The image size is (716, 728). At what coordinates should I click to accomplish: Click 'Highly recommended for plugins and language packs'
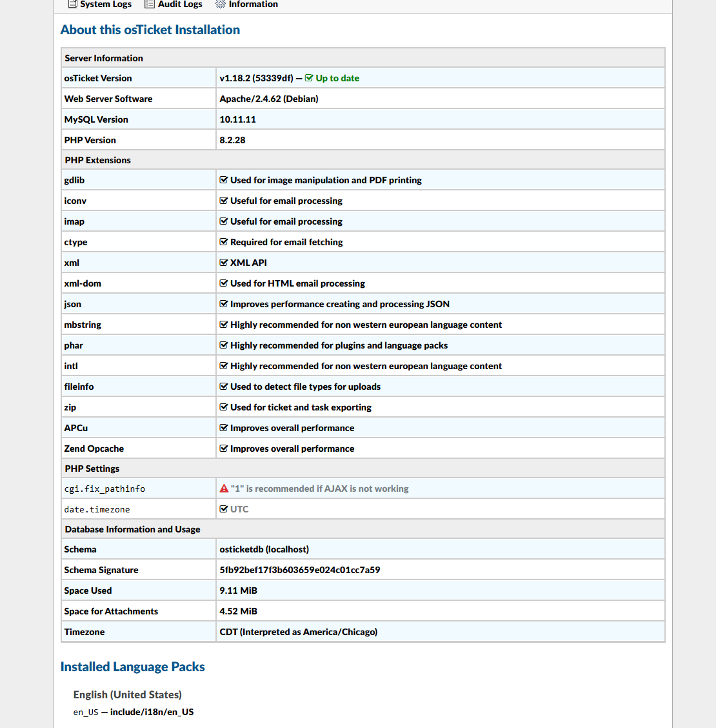coord(339,345)
